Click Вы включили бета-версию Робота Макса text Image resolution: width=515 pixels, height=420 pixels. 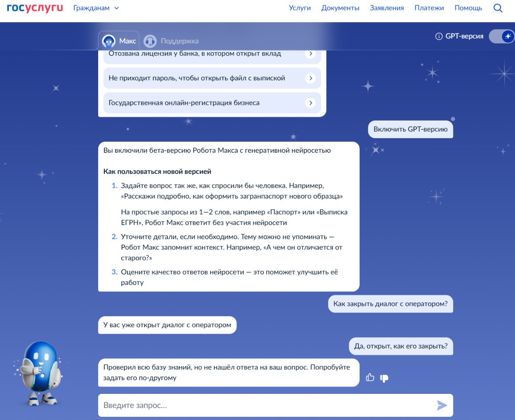217,150
